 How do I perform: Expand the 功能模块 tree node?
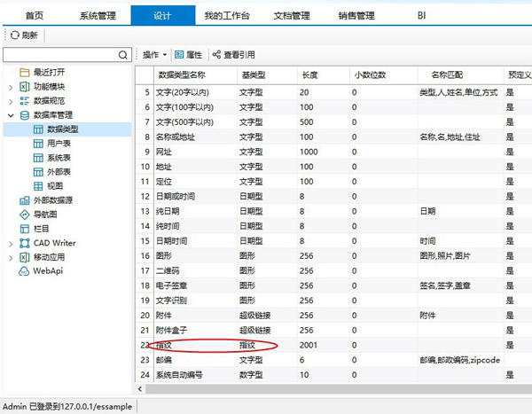tap(11, 87)
